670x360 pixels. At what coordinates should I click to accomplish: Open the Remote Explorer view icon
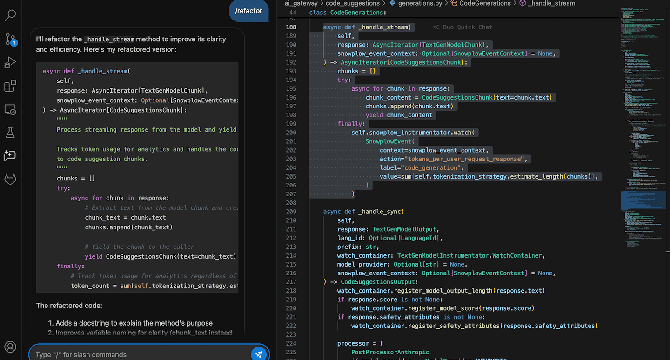click(x=10, y=109)
